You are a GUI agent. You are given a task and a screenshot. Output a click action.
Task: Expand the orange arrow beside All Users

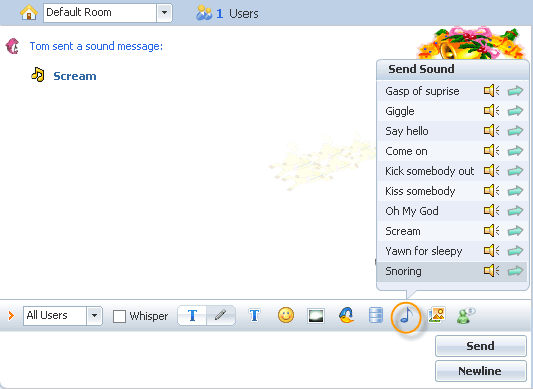(11, 316)
